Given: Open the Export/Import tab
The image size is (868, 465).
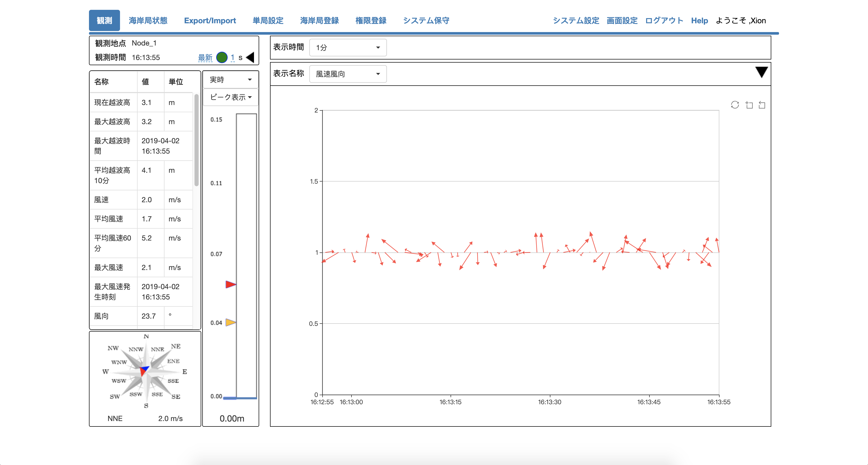Looking at the screenshot, I should point(209,20).
